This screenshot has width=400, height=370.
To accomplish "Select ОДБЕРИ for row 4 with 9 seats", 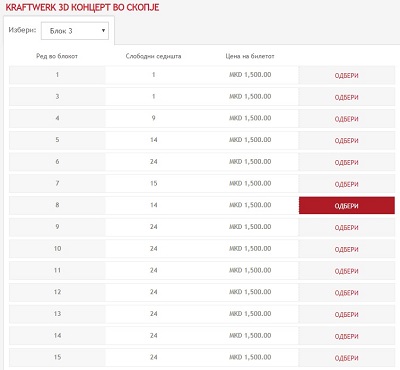I will [x=347, y=119].
